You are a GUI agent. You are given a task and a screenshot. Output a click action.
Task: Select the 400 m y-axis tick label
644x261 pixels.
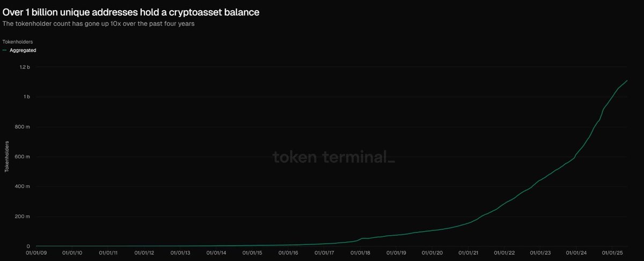[22, 187]
